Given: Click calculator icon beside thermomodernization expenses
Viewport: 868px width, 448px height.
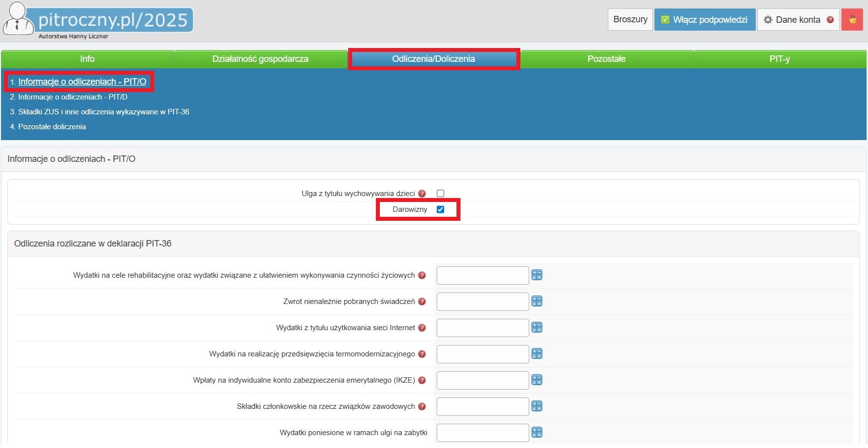Looking at the screenshot, I should pyautogui.click(x=537, y=354).
